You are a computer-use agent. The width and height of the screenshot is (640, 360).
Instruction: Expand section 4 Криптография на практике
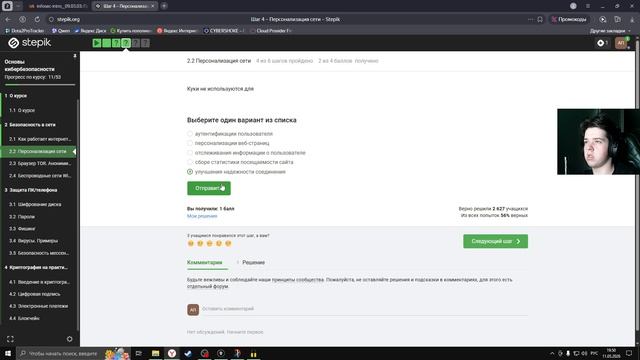coord(36,267)
